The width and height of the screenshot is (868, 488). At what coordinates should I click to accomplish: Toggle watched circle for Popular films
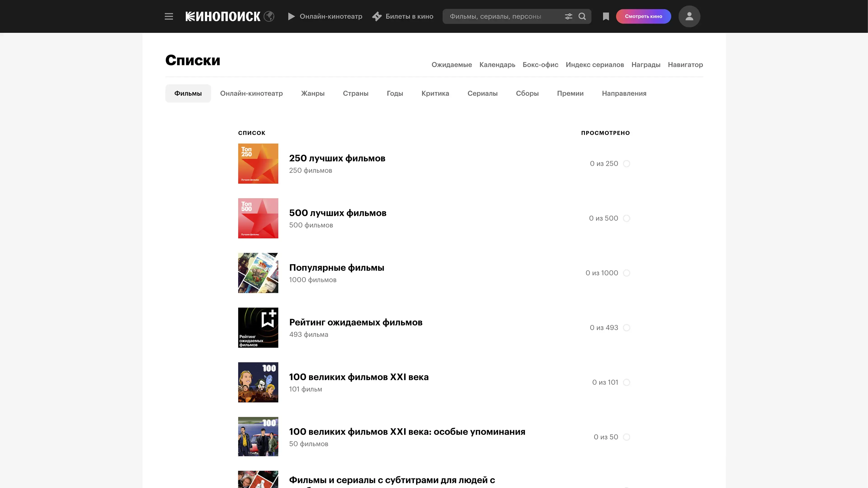click(626, 273)
